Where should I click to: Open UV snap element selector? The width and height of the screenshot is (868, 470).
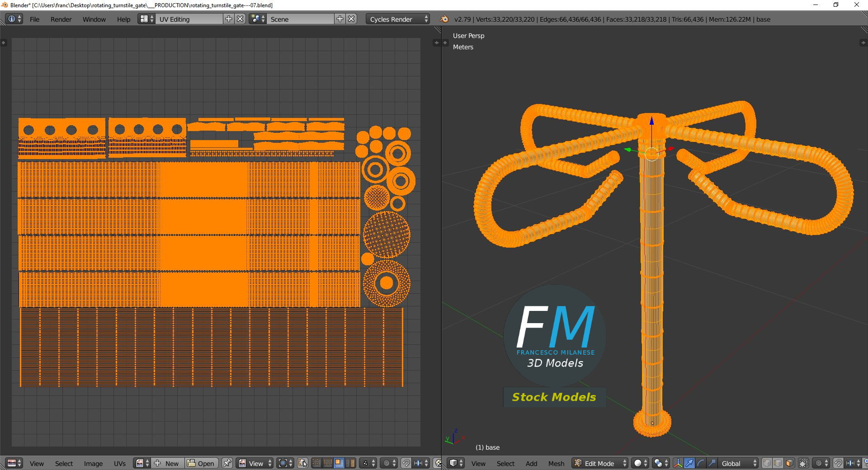(x=421, y=463)
